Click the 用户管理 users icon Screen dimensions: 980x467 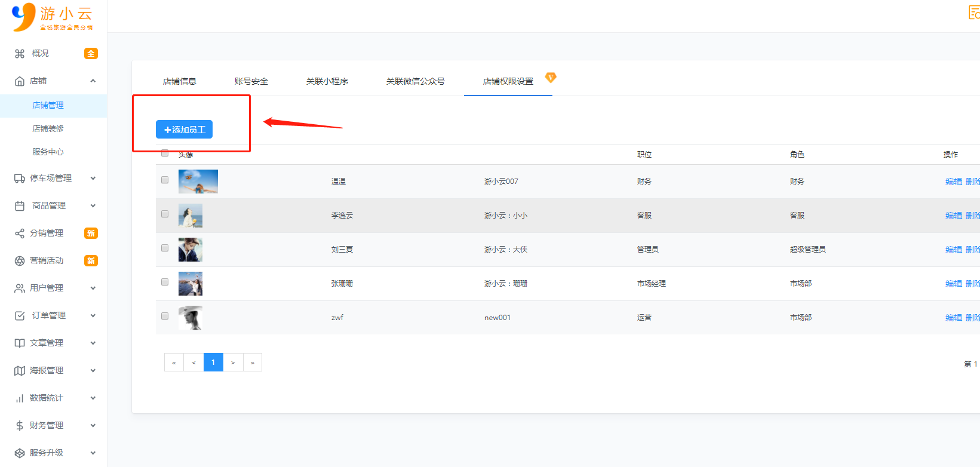click(20, 288)
